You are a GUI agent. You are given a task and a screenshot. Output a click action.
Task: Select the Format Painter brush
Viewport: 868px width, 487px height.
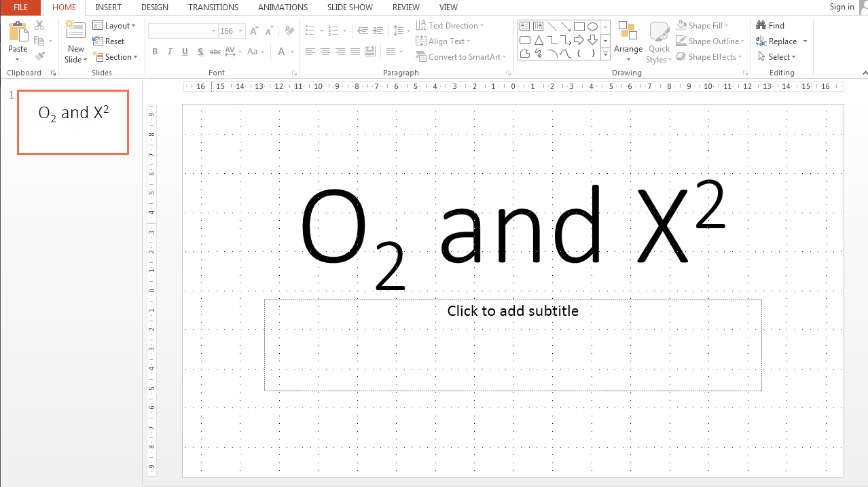(x=39, y=56)
